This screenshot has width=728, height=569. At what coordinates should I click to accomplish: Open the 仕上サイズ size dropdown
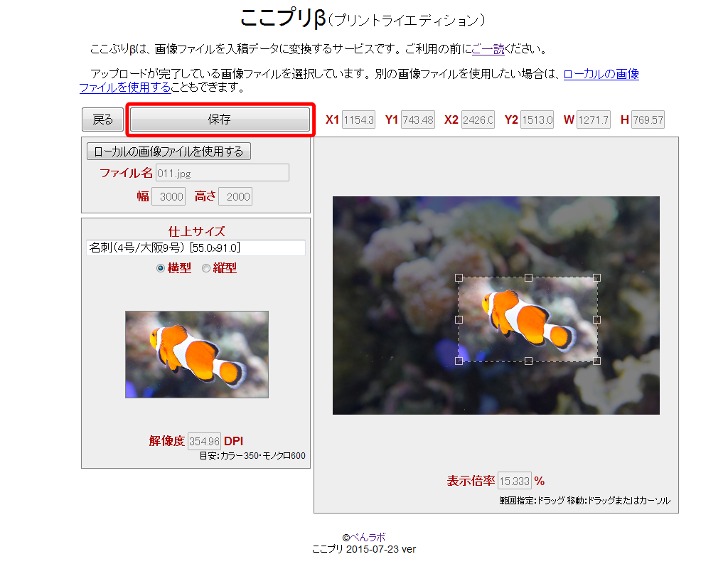point(196,248)
